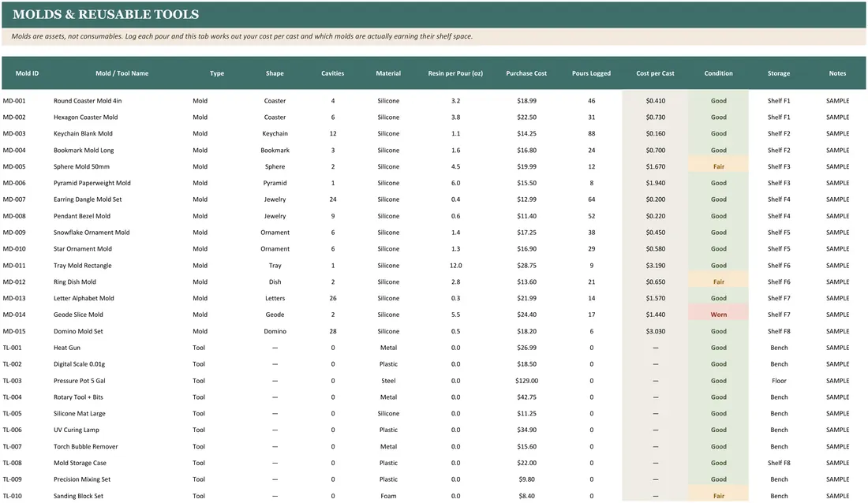Select the 88 pours logged cell
Viewport: 868px width, 503px height.
click(592, 133)
